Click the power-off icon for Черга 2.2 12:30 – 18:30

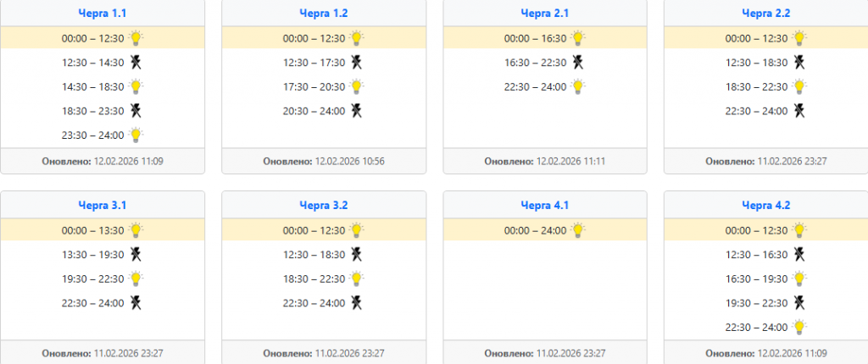798,62
